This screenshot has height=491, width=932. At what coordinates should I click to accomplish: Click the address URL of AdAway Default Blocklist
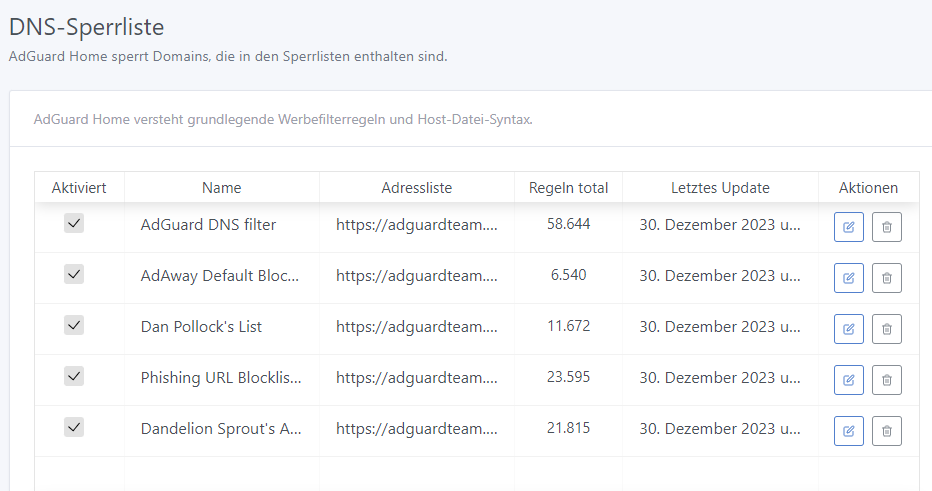click(417, 276)
